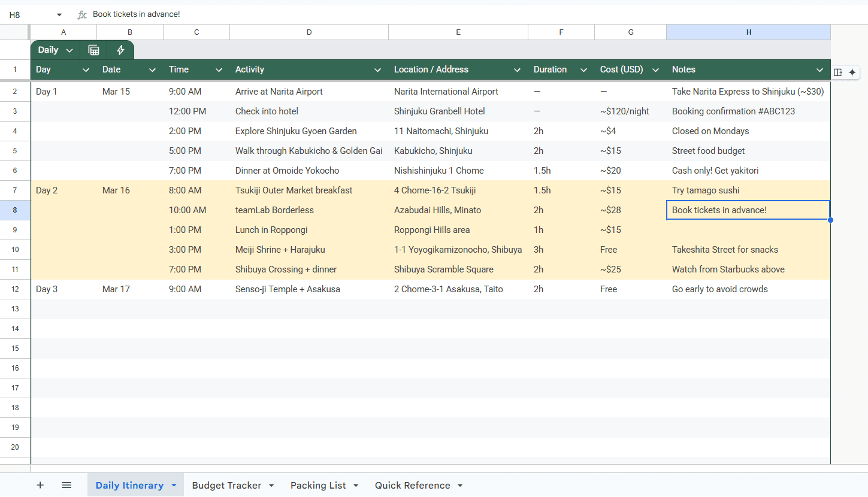This screenshot has width=868, height=497.
Task: Select cell 'Takeshita Street for snacks'
Action: [749, 250]
